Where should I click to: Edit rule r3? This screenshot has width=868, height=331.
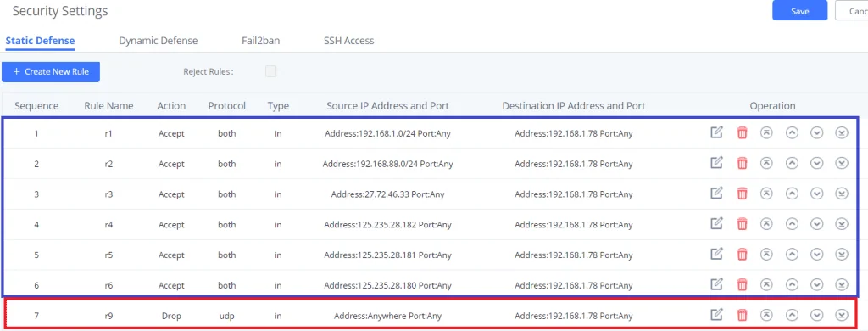(x=716, y=194)
